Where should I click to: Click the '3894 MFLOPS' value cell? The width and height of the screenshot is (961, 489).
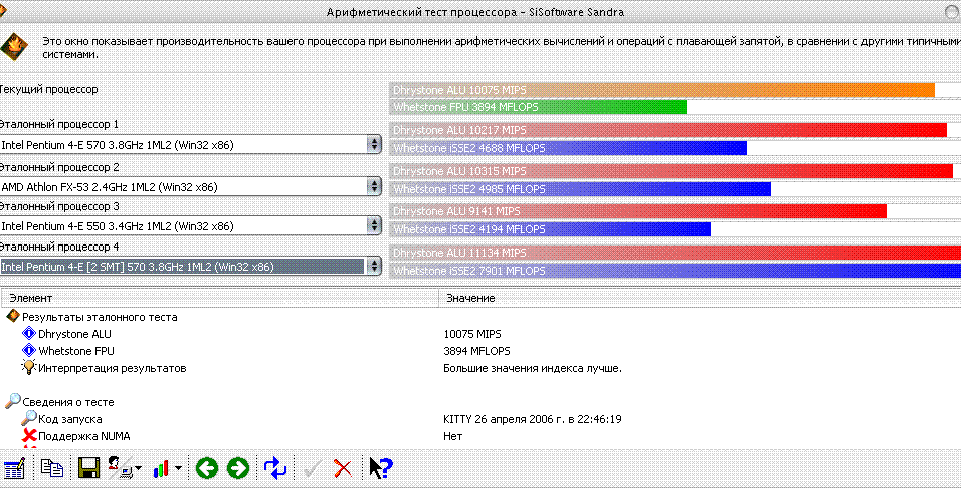pyautogui.click(x=477, y=351)
